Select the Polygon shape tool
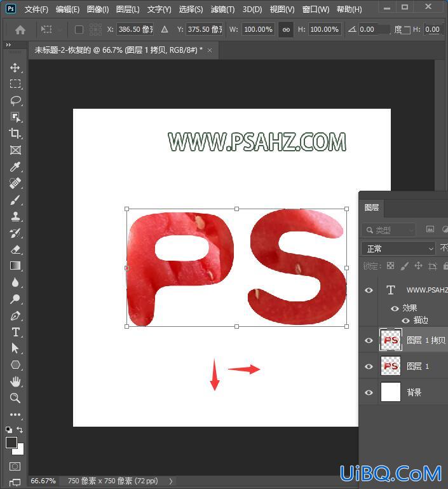 click(x=15, y=365)
